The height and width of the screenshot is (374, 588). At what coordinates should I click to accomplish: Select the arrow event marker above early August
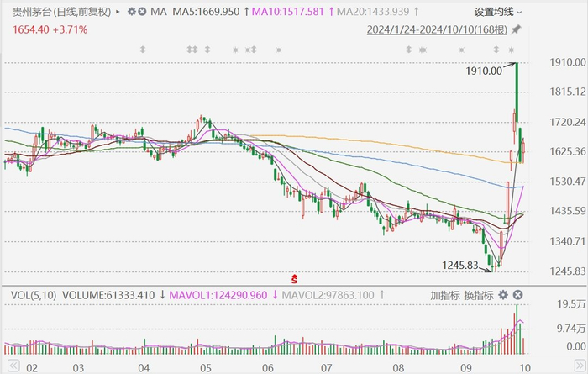409,49
